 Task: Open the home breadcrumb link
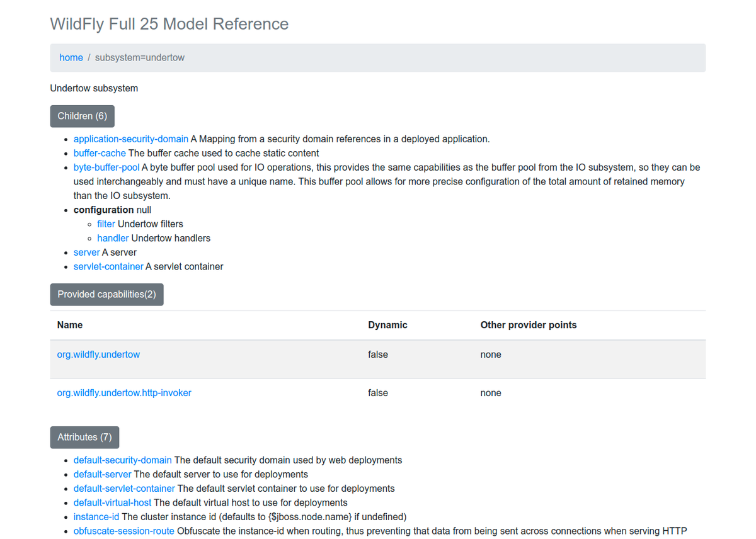(x=71, y=57)
